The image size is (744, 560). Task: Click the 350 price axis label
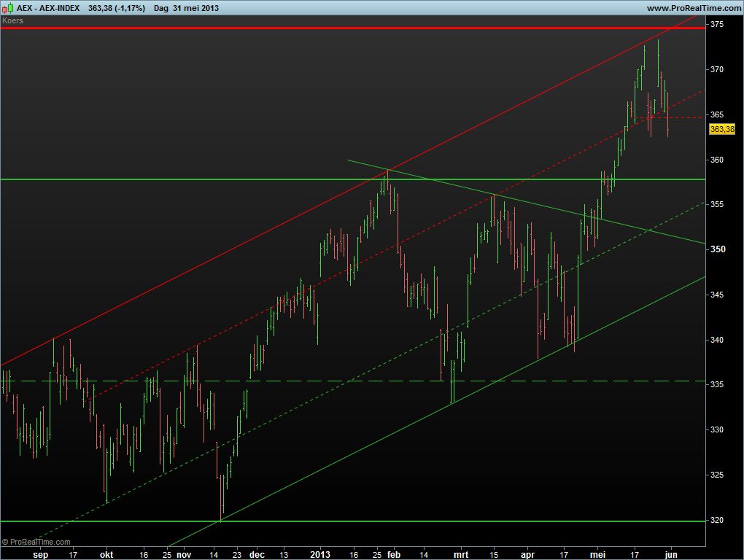point(716,249)
